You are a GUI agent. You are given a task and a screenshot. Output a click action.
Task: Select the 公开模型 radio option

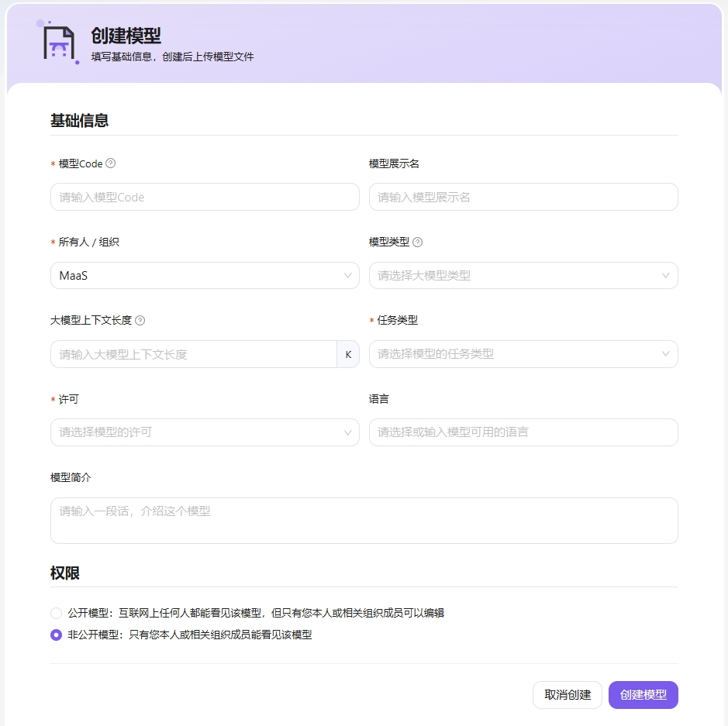pyautogui.click(x=56, y=614)
